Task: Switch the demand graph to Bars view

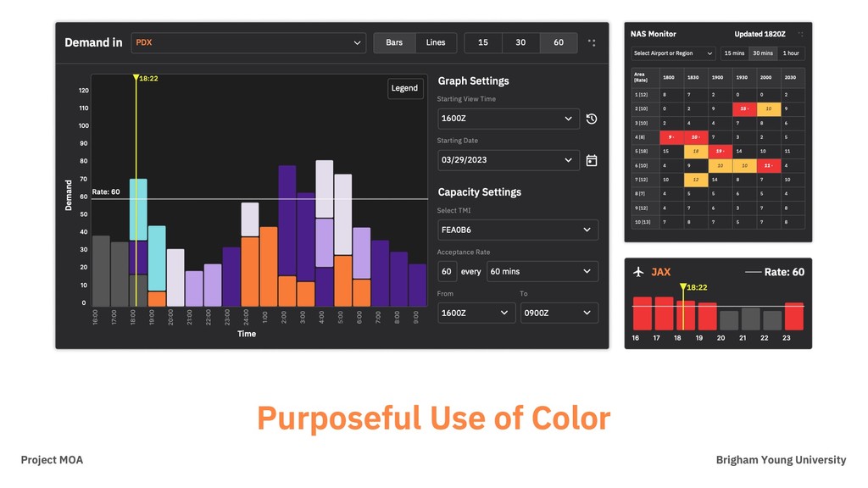Action: coord(394,42)
